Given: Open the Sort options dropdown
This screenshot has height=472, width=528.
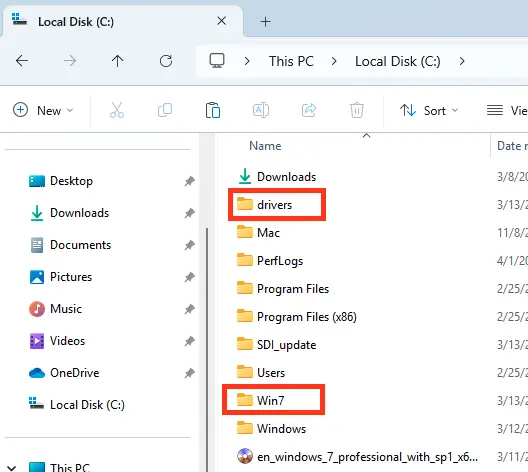Looking at the screenshot, I should coord(429,110).
